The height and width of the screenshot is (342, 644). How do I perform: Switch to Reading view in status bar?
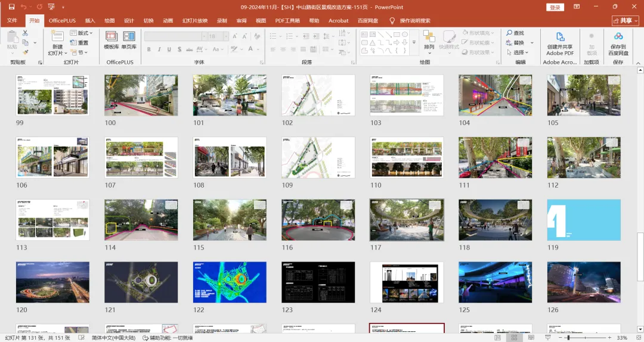531,338
